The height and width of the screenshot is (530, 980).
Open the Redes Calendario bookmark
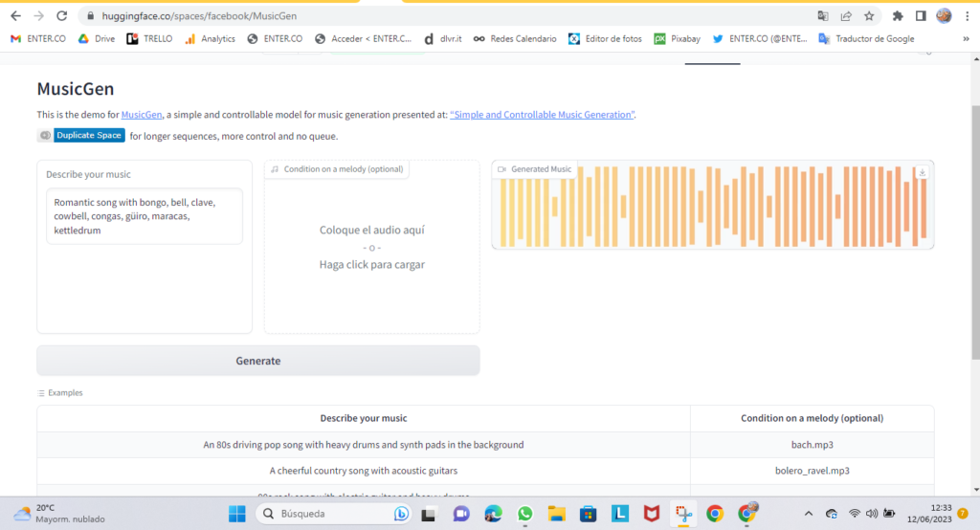pyautogui.click(x=515, y=39)
